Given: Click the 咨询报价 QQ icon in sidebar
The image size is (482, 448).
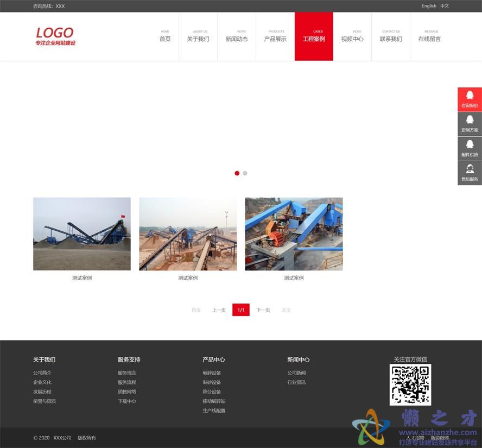Looking at the screenshot, I should coord(470,96).
